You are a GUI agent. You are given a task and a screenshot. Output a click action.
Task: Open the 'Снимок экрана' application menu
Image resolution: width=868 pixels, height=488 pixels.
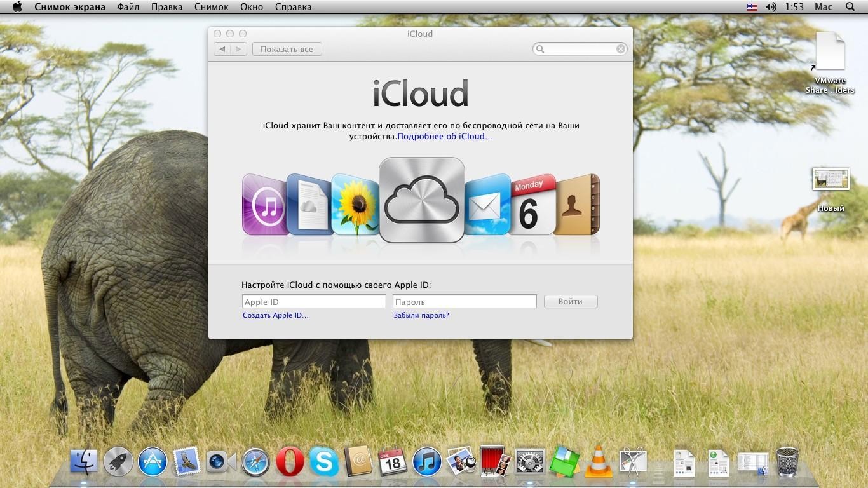pyautogui.click(x=70, y=7)
